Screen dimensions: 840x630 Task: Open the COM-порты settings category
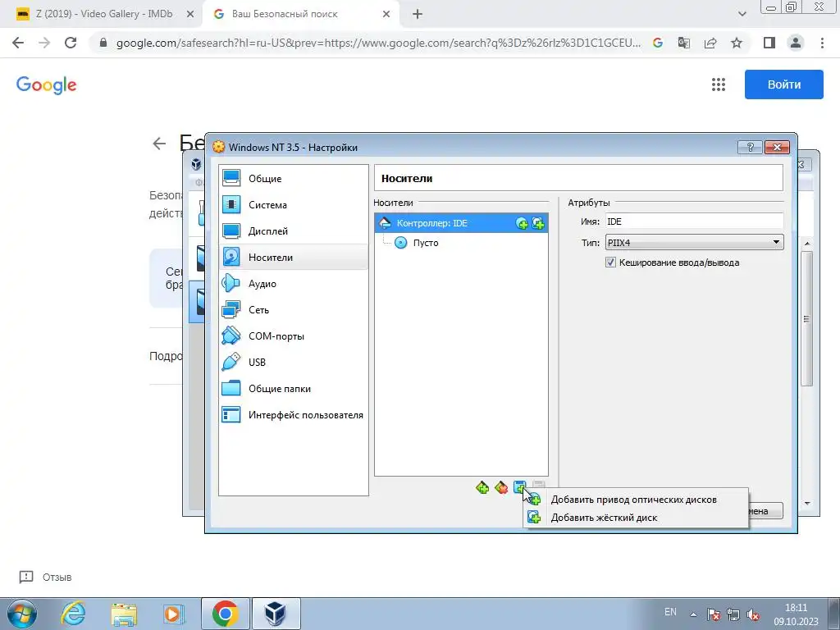pyautogui.click(x=294, y=336)
